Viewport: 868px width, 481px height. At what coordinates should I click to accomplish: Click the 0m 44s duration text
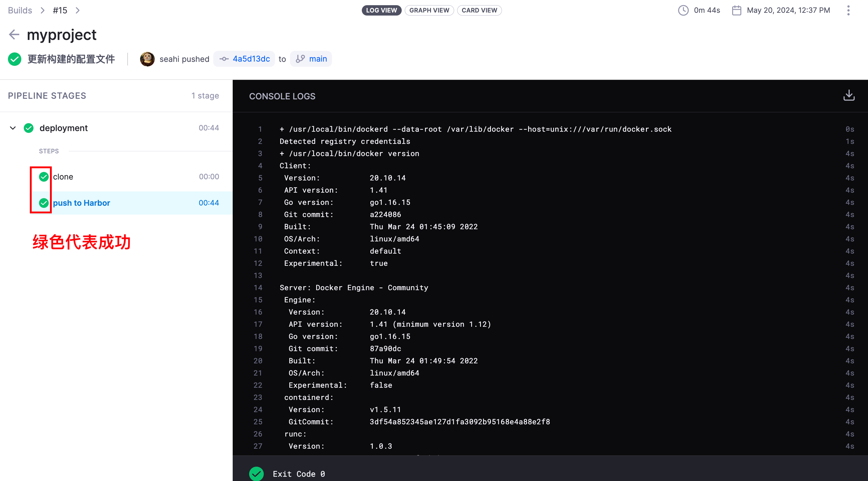(x=707, y=10)
